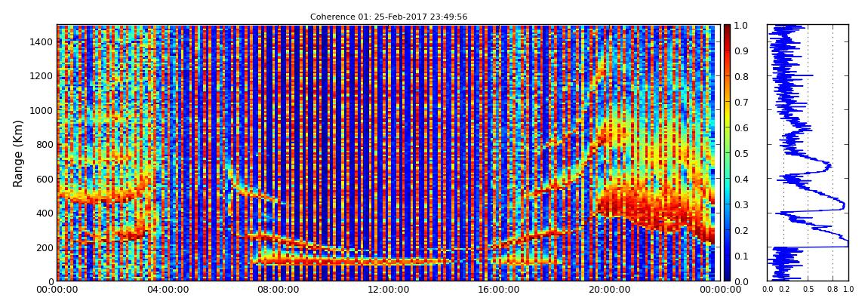Image resolution: width=868 pixels, height=307 pixels.
Task: Select the 0.5 label on the colorbar
Action: 742,153
